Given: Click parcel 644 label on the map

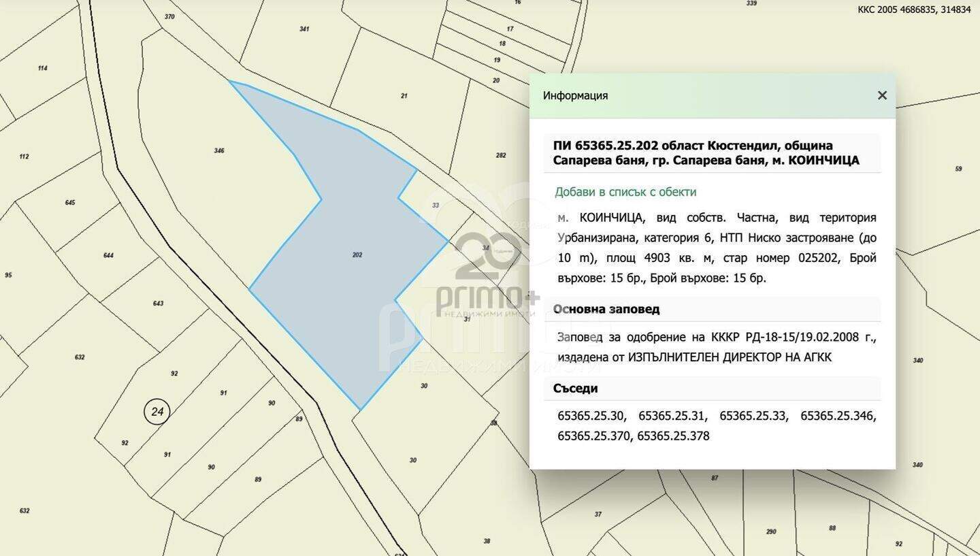Looking at the screenshot, I should click(108, 255).
